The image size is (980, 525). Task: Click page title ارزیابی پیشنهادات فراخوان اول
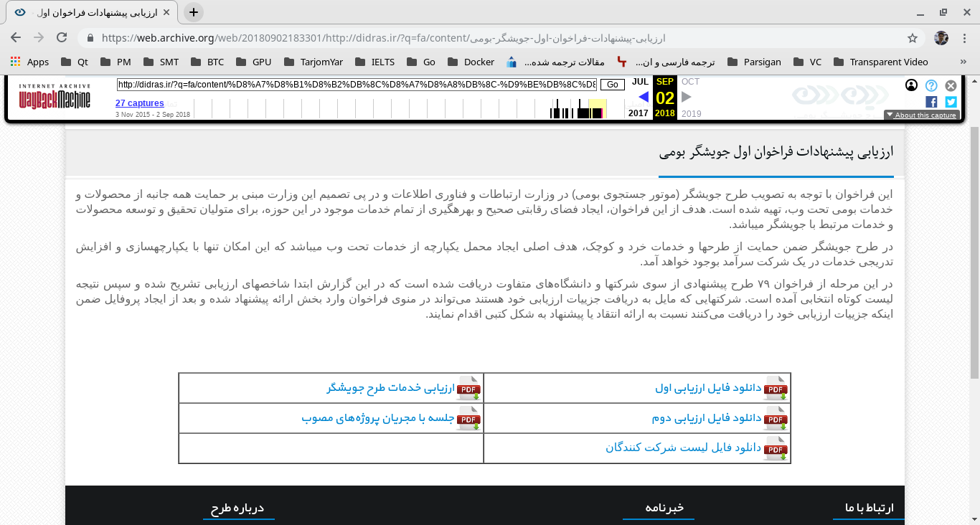click(x=776, y=152)
